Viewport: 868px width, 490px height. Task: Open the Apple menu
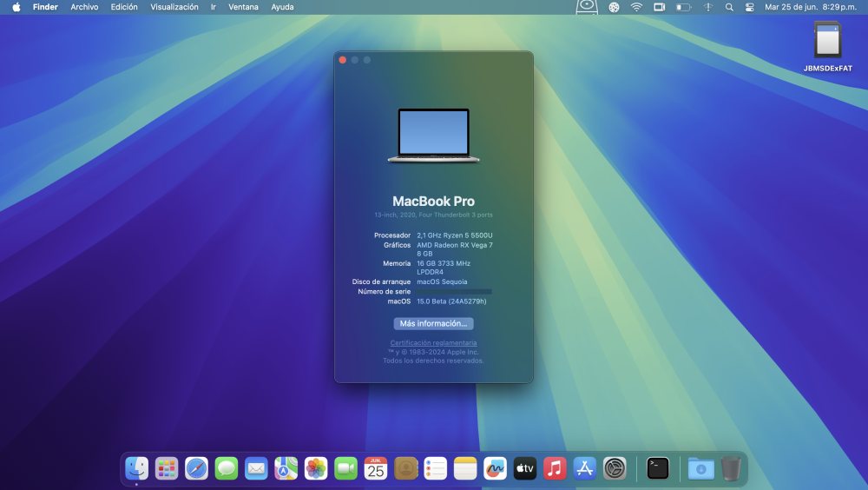click(x=16, y=7)
